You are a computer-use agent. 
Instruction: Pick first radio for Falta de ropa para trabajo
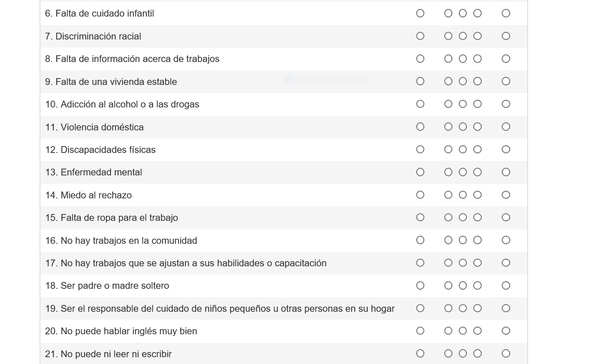click(420, 217)
